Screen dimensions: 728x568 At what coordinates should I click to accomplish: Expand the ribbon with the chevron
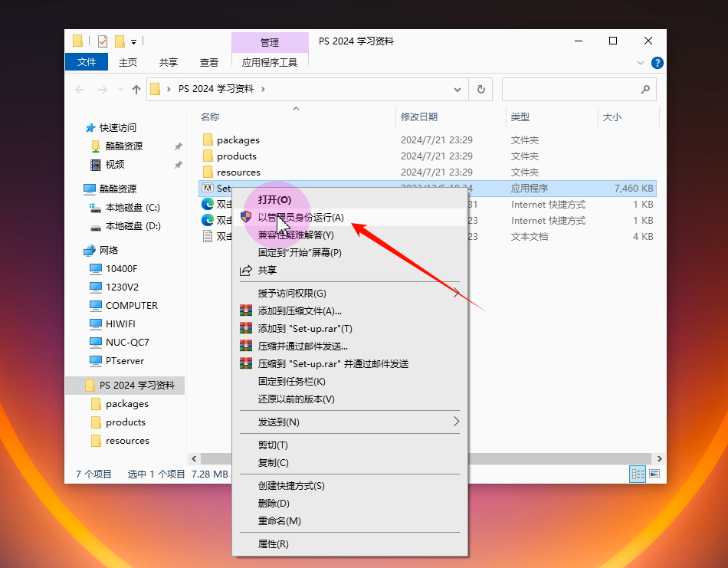[x=641, y=63]
